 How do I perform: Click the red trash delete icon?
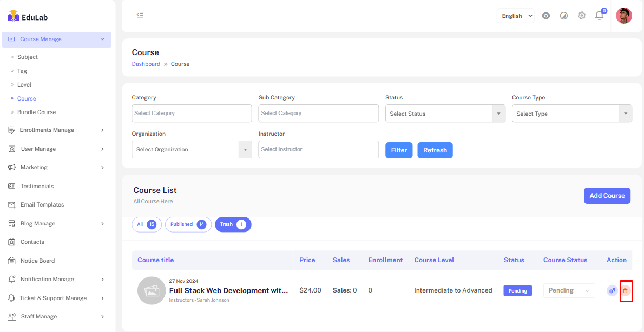626,291
